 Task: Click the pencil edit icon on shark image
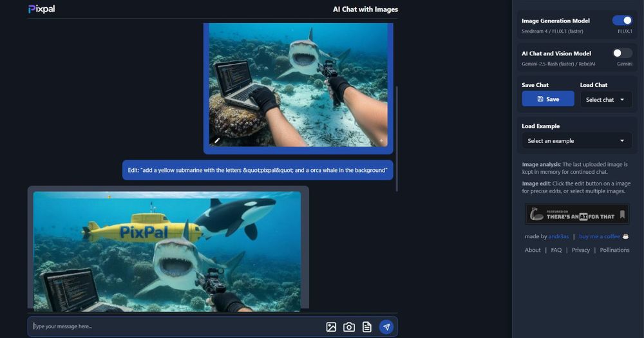(x=217, y=140)
